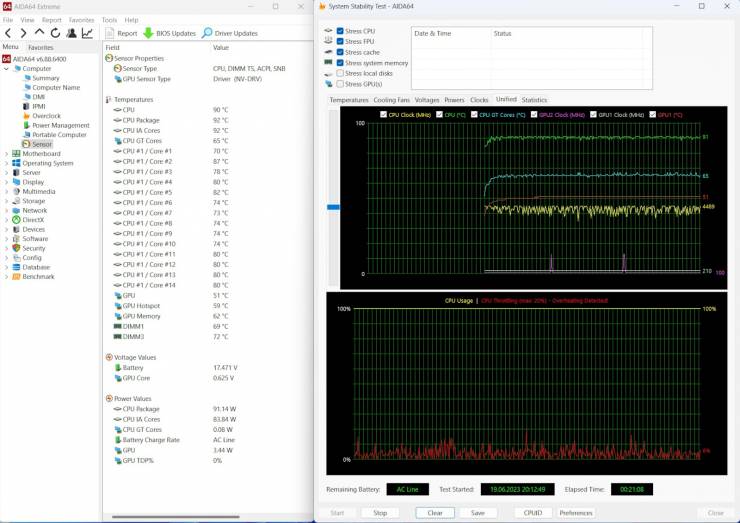This screenshot has height=523, width=740.
Task: Click the Report toolbar button
Action: point(121,33)
